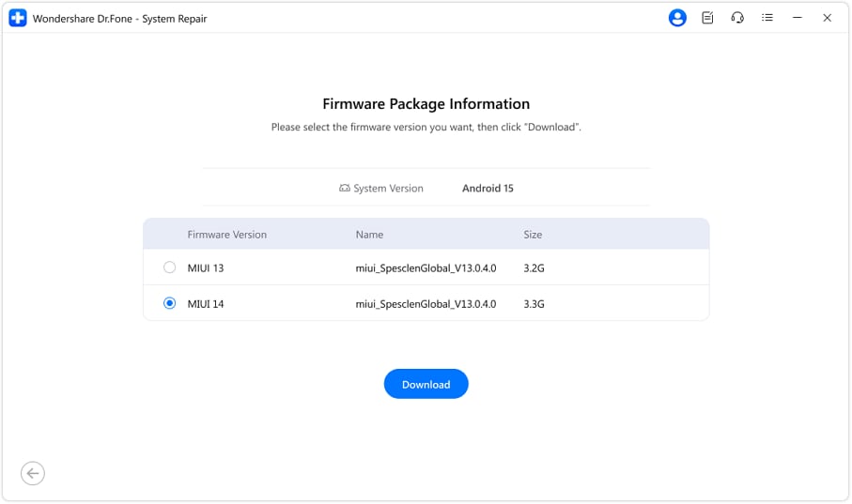Click the System Version Android icon
This screenshot has height=504, width=852.
(345, 188)
